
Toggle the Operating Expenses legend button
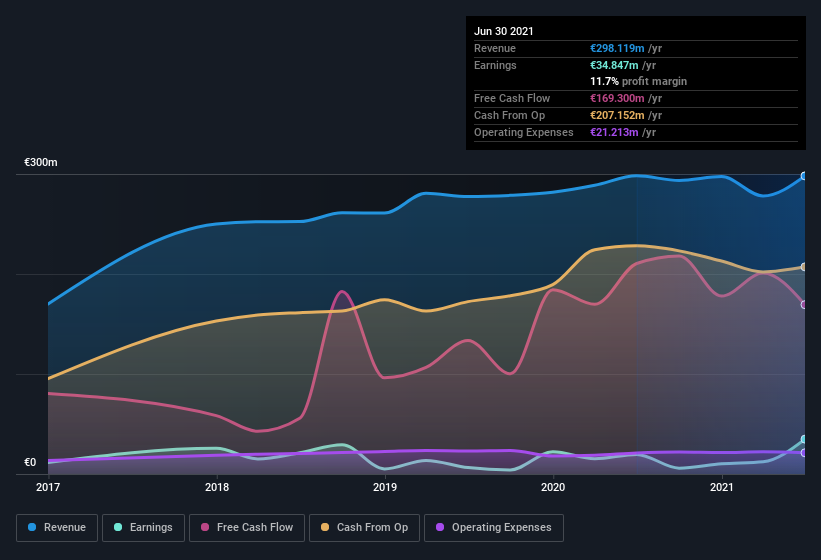pyautogui.click(x=494, y=528)
